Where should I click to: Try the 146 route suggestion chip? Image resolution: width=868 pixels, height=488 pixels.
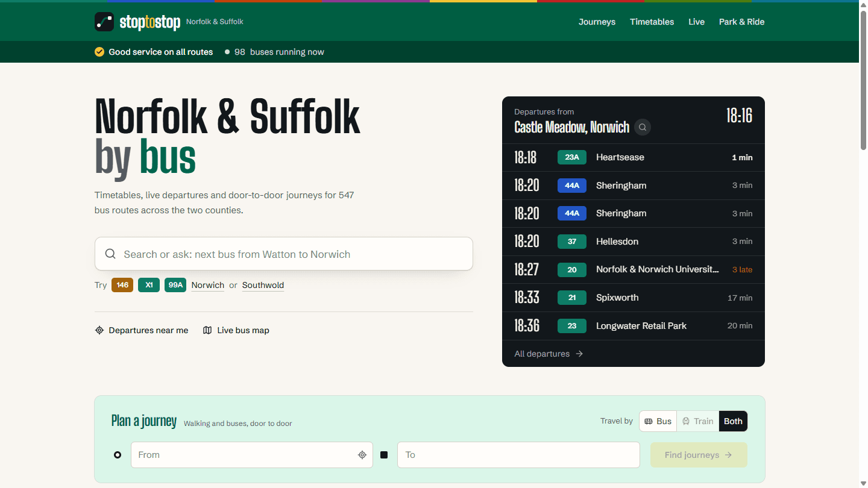click(x=122, y=285)
